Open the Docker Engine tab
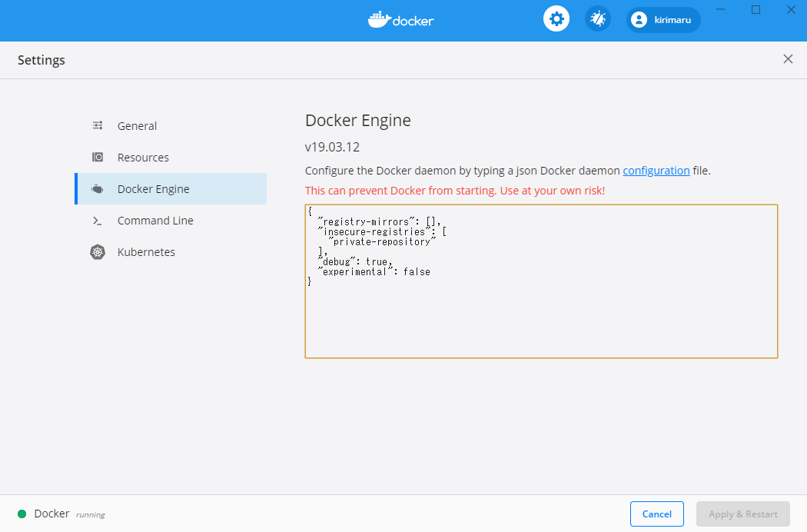The width and height of the screenshot is (807, 532). (171, 188)
